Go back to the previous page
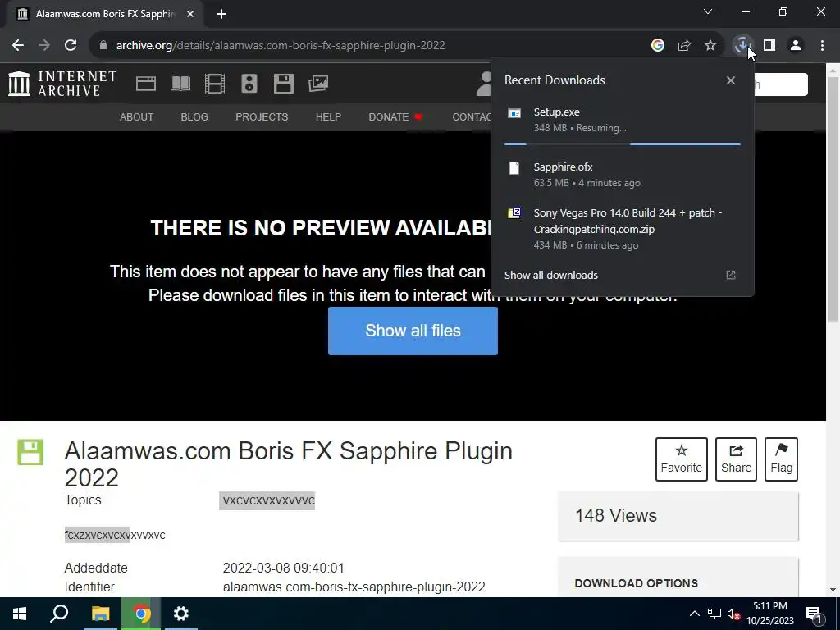This screenshot has width=840, height=630. coord(18,46)
